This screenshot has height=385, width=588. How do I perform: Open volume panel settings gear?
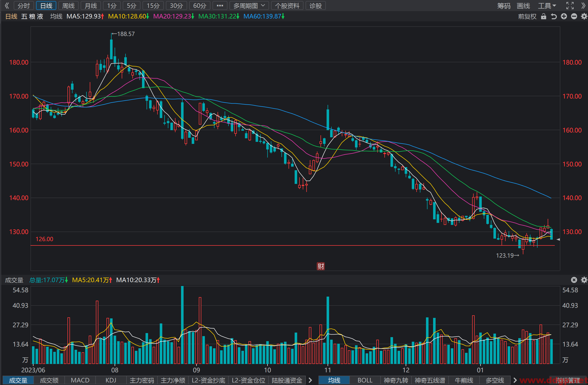tap(584, 280)
